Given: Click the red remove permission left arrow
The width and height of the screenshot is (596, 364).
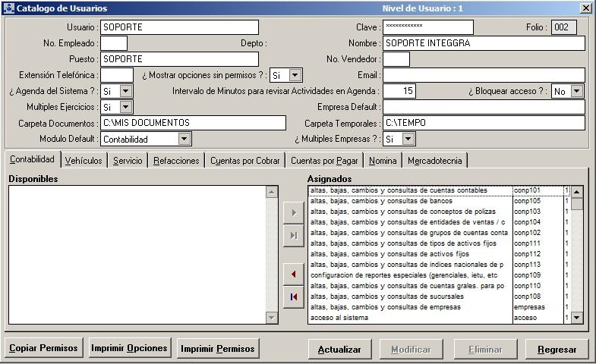Looking at the screenshot, I should tap(293, 273).
